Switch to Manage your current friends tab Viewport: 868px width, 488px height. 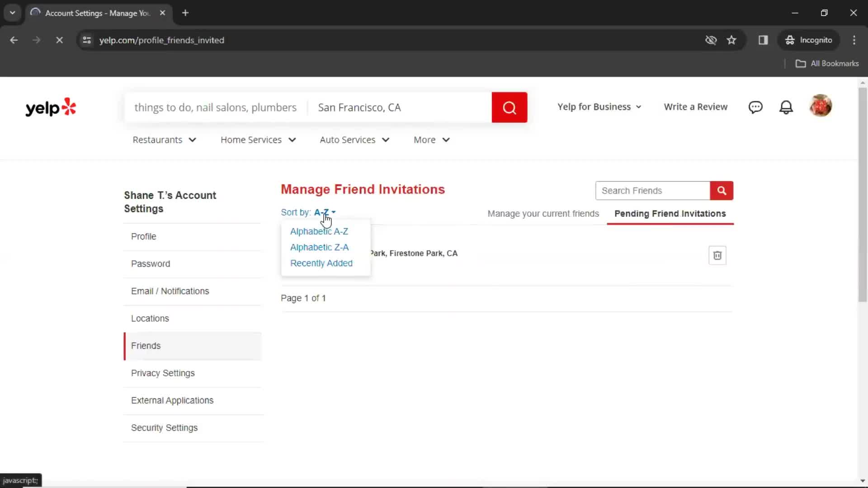(x=543, y=213)
